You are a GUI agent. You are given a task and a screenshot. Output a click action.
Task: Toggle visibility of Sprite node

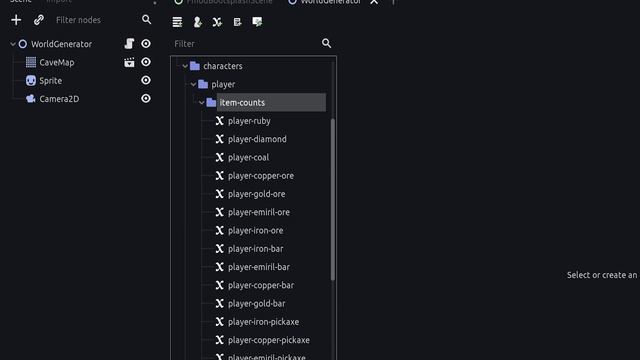(146, 80)
